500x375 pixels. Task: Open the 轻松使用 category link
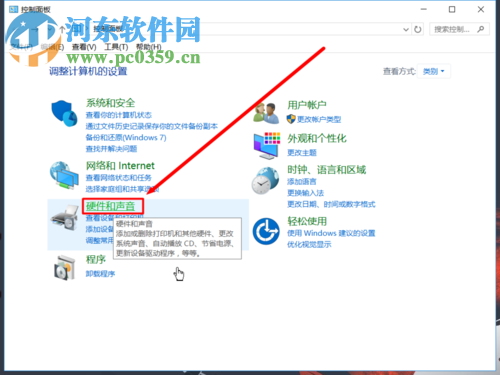tap(307, 221)
